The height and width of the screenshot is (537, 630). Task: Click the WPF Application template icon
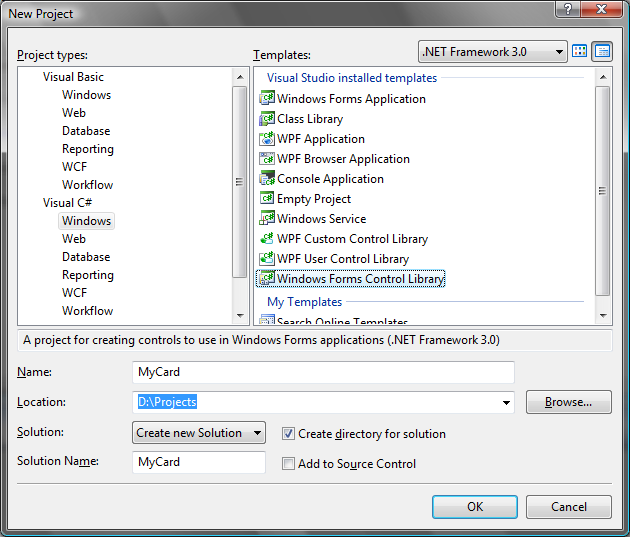coord(267,139)
